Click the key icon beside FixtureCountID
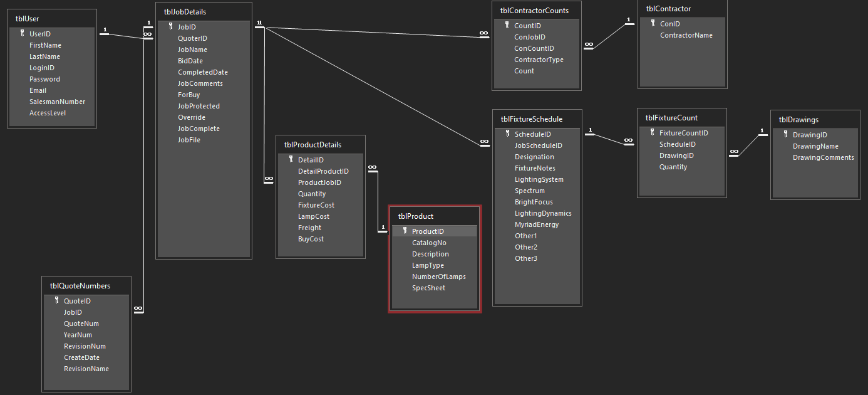Image resolution: width=868 pixels, height=395 pixels. (652, 133)
